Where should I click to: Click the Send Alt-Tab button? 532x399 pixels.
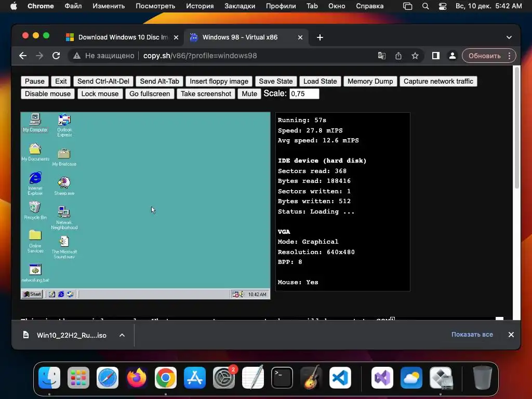point(159,81)
